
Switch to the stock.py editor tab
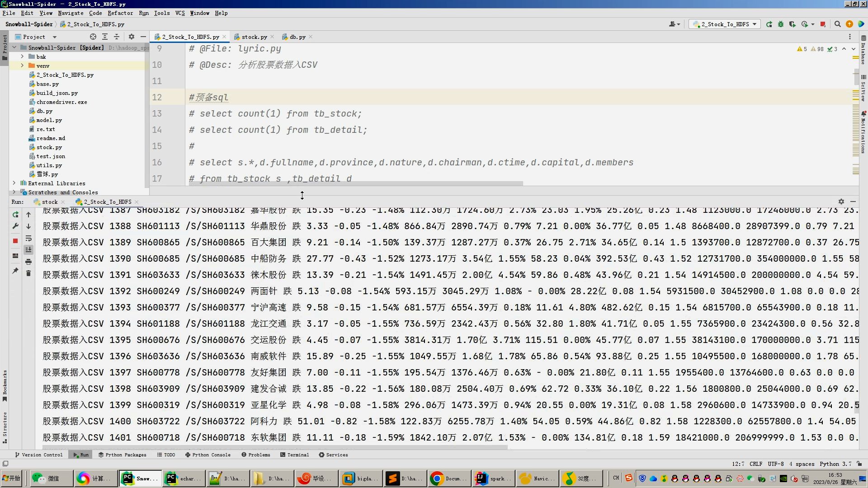pos(254,37)
